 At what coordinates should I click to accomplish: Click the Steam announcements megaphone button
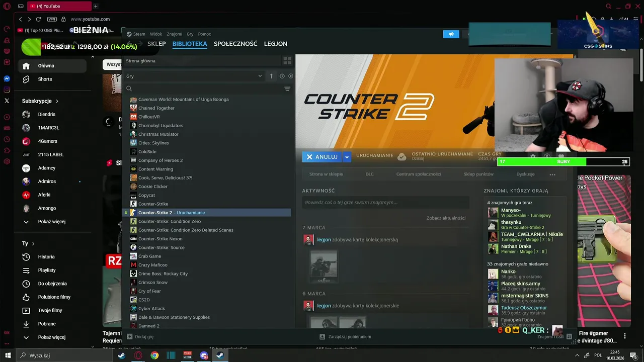point(451,34)
